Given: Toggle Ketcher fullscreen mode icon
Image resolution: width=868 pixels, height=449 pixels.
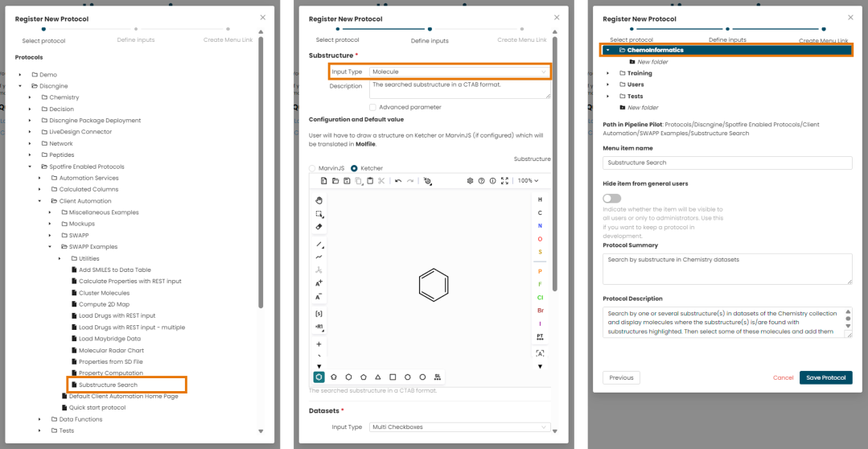Looking at the screenshot, I should pyautogui.click(x=504, y=180).
